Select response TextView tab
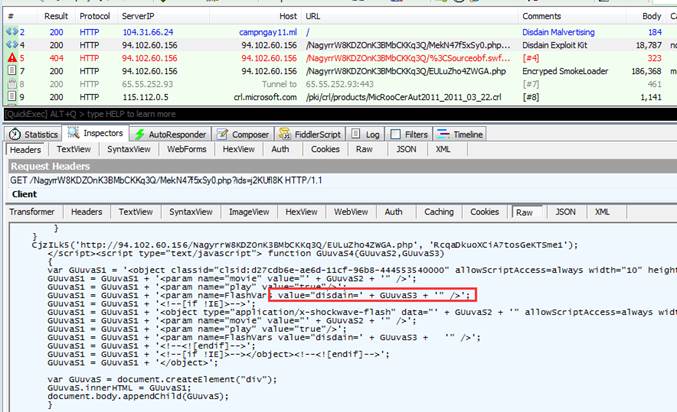The height and width of the screenshot is (412, 677). coord(136,212)
